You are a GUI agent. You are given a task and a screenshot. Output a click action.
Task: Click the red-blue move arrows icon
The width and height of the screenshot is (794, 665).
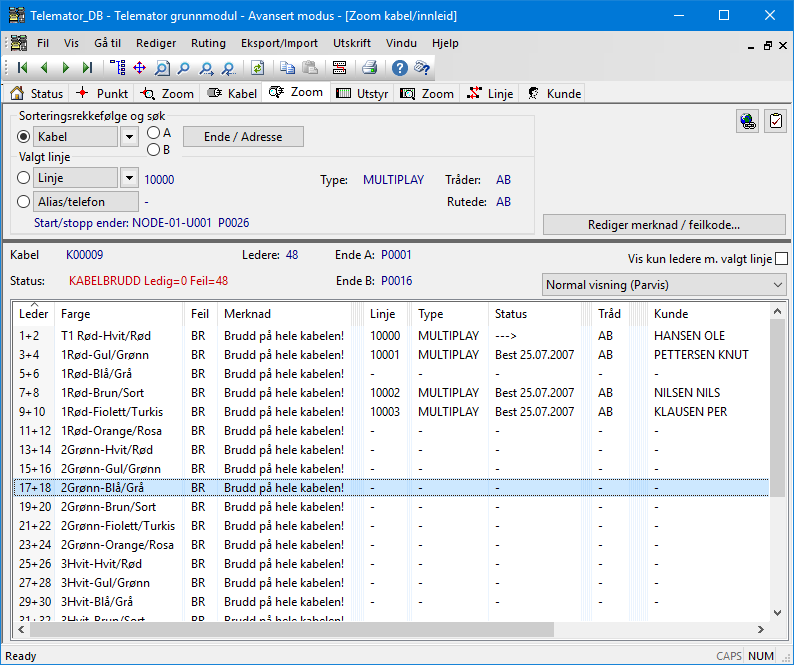pyautogui.click(x=139, y=67)
